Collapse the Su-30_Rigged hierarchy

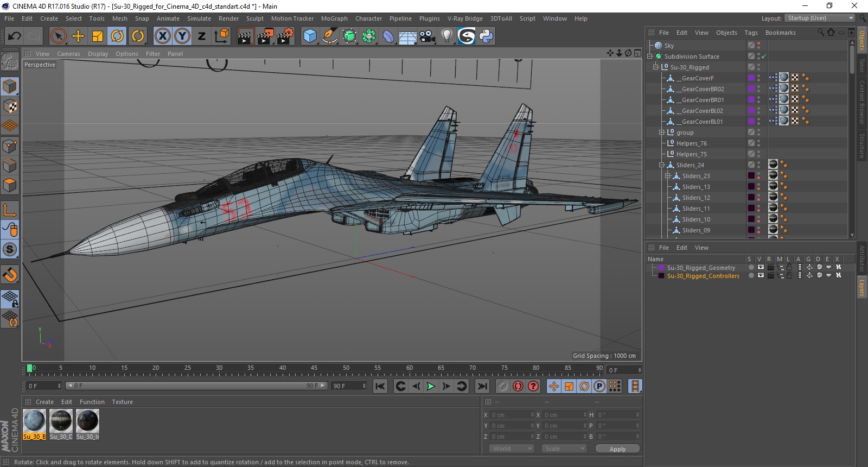pos(656,67)
